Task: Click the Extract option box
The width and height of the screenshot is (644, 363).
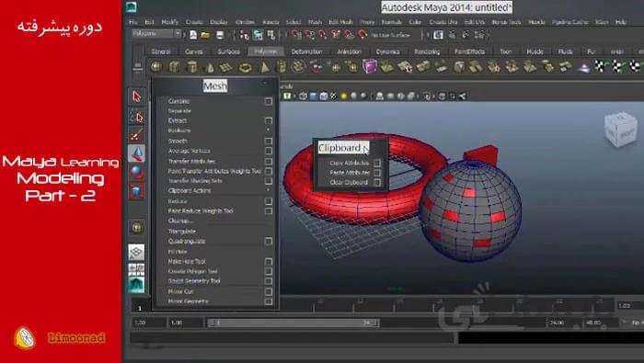Action: click(x=269, y=120)
